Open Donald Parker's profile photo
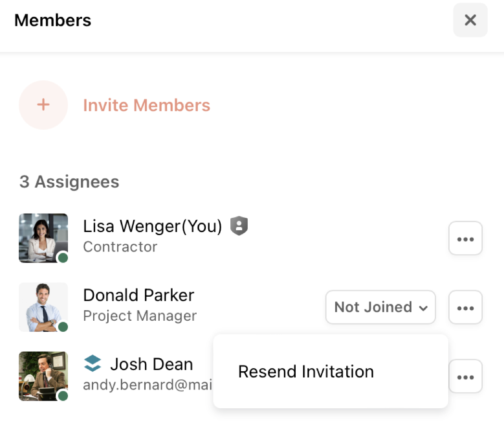504x427 pixels. (43, 307)
